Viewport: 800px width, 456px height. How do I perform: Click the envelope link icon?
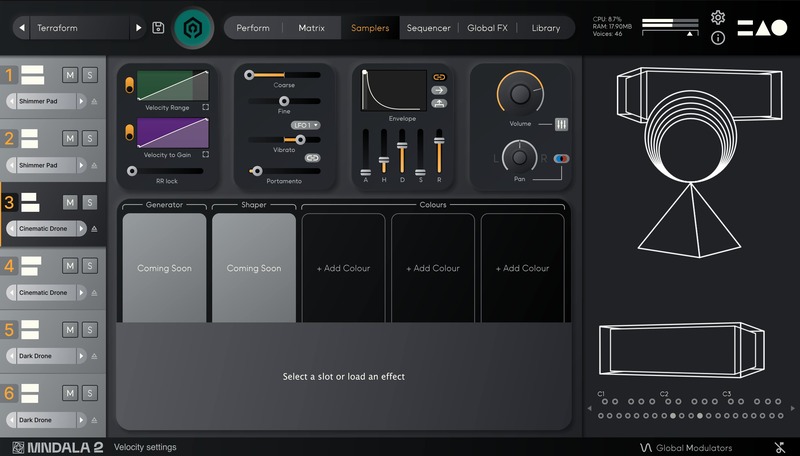click(439, 77)
